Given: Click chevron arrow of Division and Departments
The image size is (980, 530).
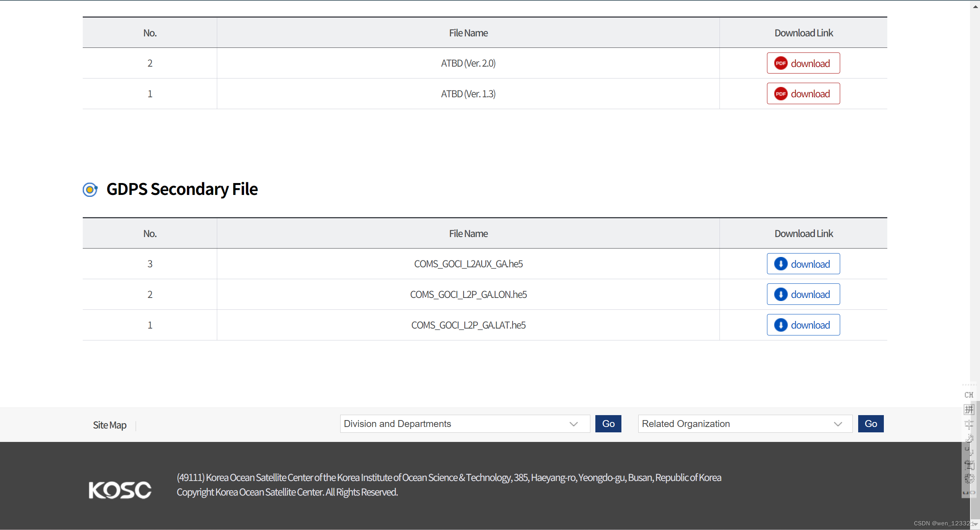Looking at the screenshot, I should [x=573, y=424].
